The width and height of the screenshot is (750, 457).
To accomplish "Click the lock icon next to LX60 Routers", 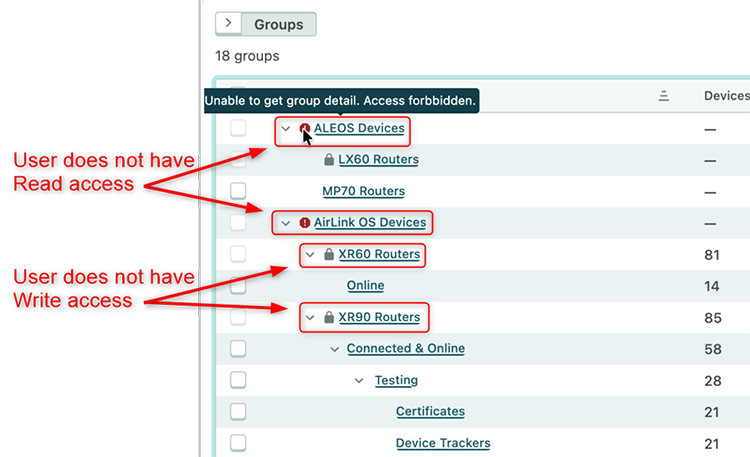I will coord(329,160).
